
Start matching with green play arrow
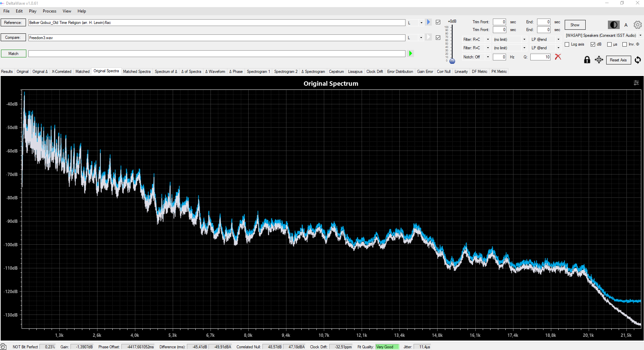click(411, 53)
